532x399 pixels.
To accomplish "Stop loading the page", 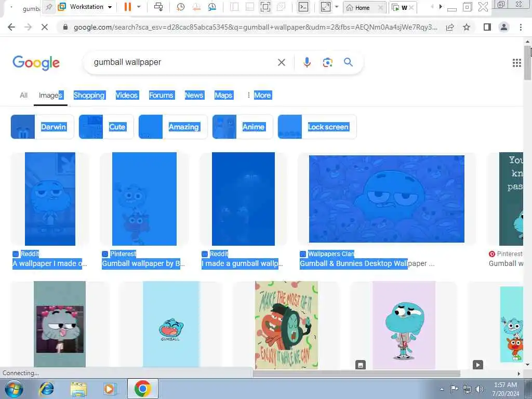I will point(45,27).
